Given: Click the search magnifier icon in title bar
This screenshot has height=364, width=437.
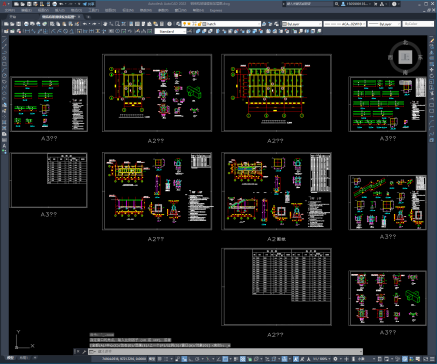Looking at the screenshot, I should (337, 4).
